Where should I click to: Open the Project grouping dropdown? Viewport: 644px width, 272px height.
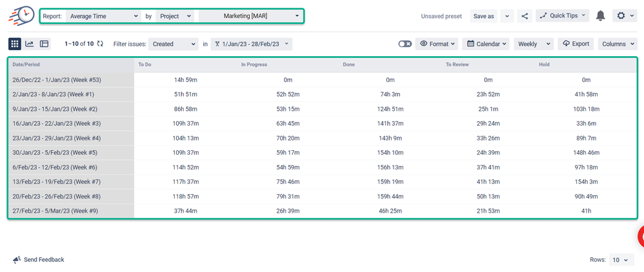click(175, 16)
